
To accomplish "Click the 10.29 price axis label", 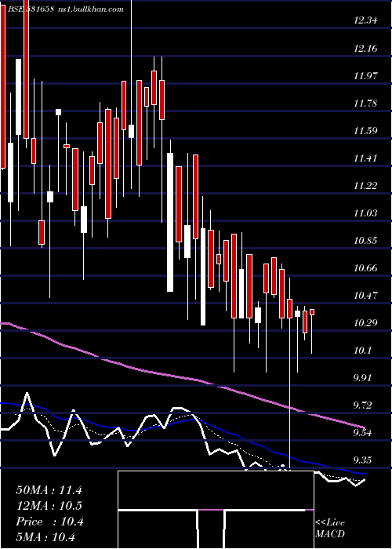I will tap(365, 322).
